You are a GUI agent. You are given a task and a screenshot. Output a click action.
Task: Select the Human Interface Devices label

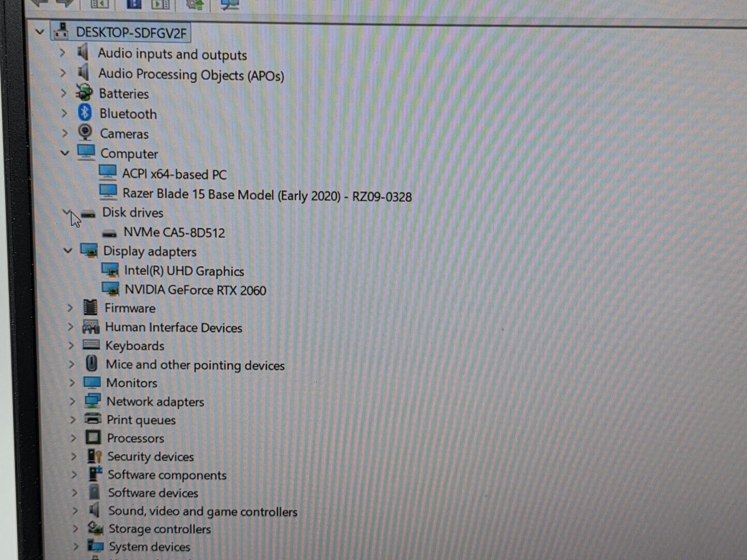pos(174,327)
